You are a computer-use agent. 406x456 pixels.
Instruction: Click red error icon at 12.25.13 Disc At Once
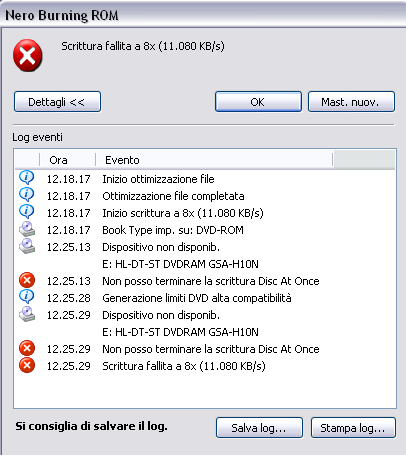[x=27, y=280]
